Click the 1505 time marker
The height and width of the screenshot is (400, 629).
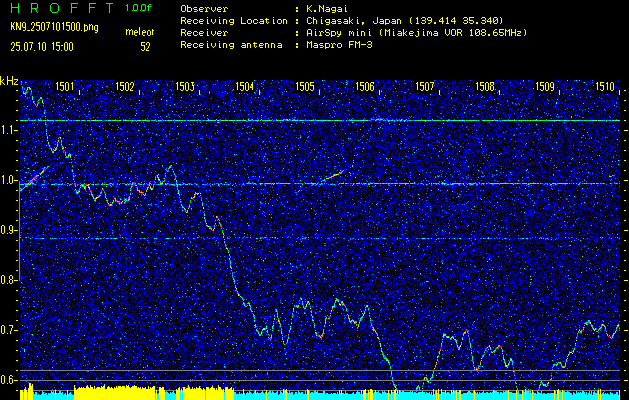point(305,86)
